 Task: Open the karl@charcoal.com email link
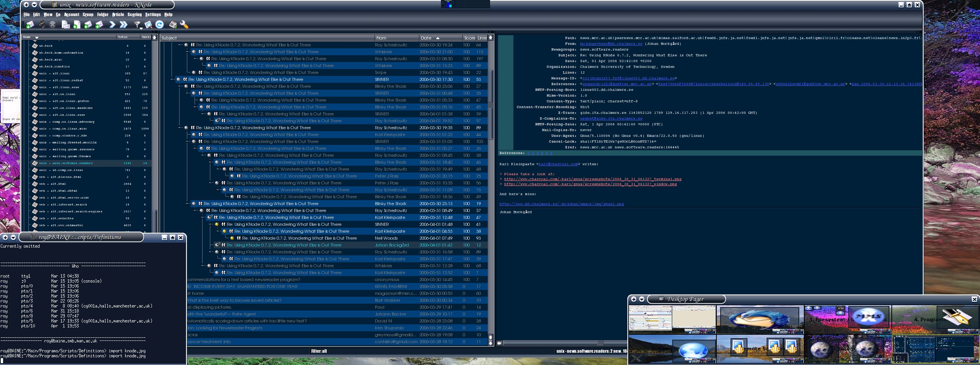click(x=558, y=164)
